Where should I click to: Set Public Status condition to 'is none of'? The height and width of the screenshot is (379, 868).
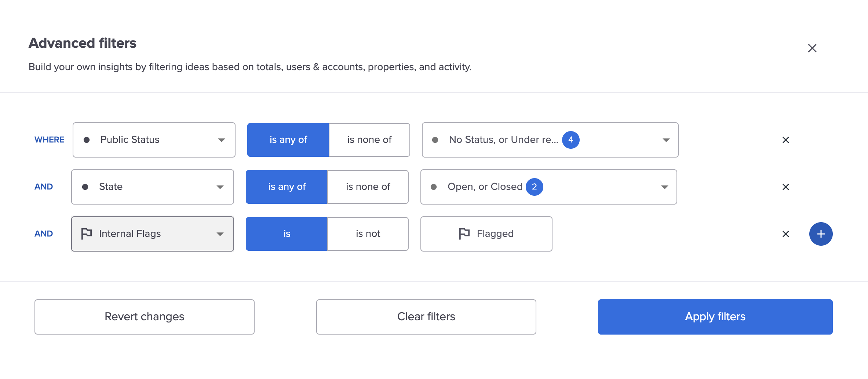[x=369, y=140]
